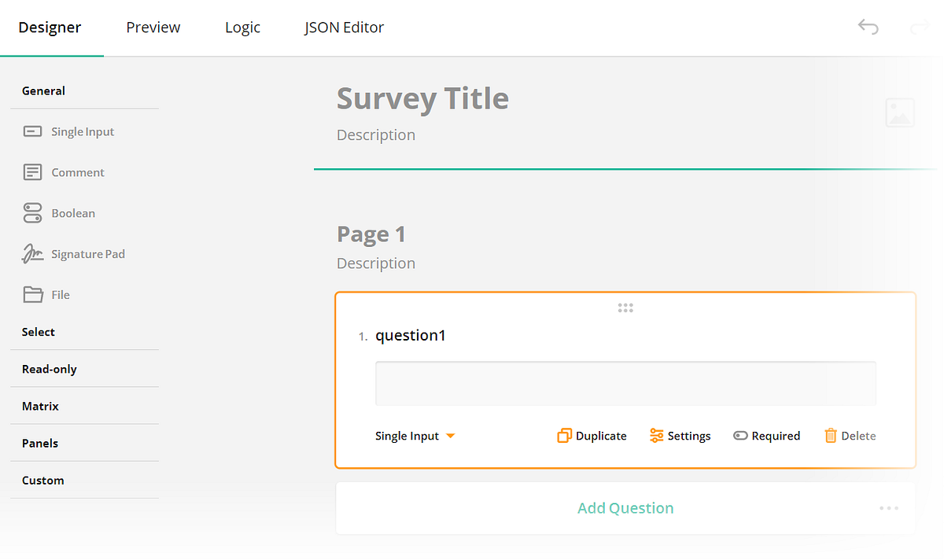
Task: Select the File upload question icon
Action: tap(31, 294)
